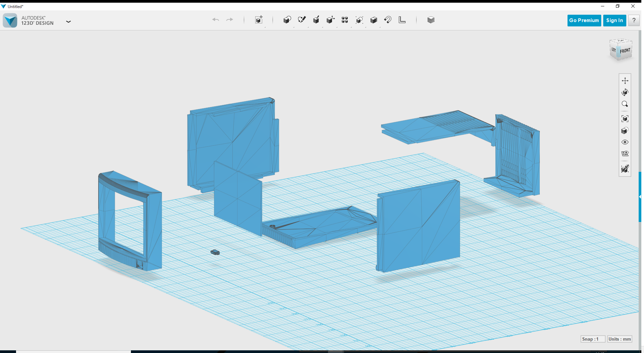The image size is (644, 353).
Task: Toggle the grid display in the sidebar
Action: (x=625, y=153)
